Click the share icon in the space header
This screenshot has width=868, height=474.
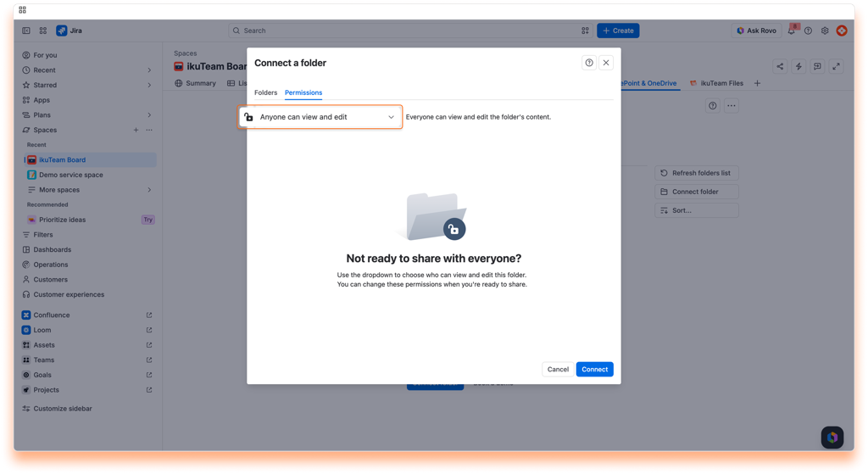point(780,66)
